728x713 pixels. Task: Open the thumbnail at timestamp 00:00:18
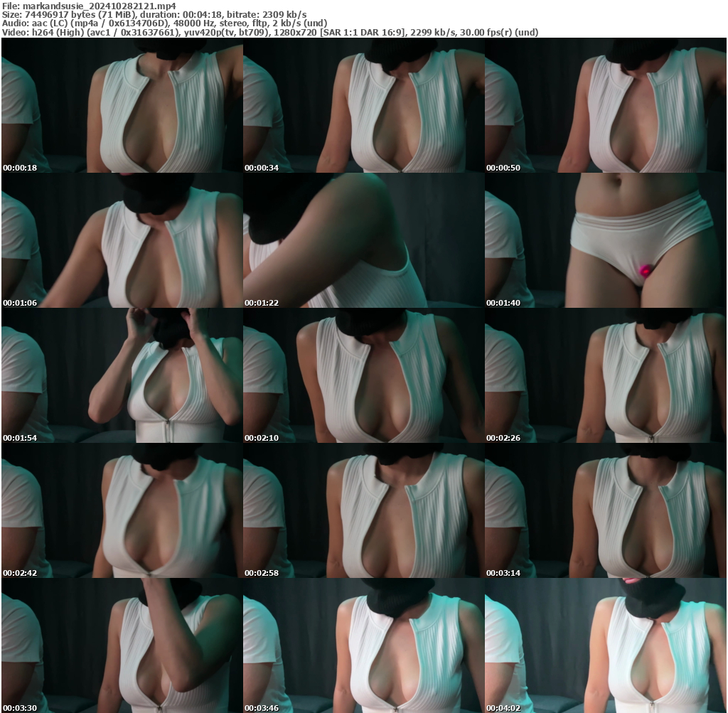coord(121,107)
